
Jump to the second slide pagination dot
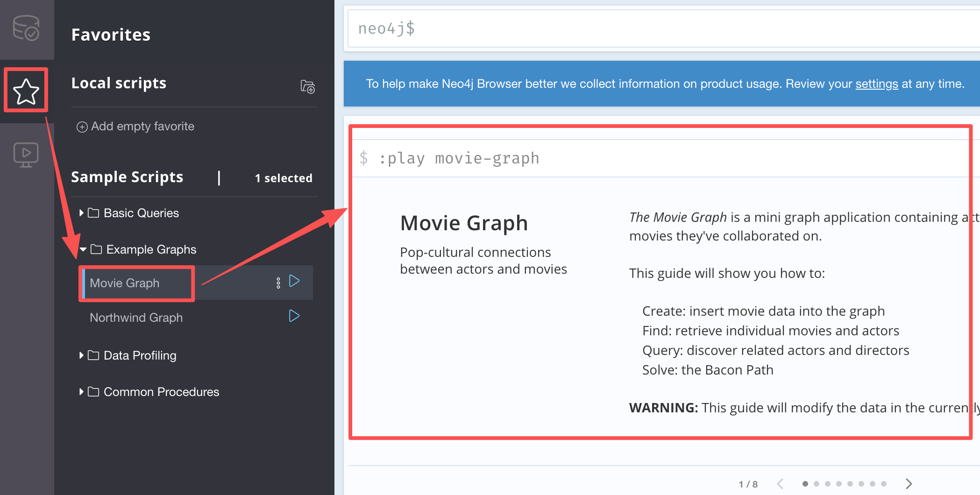coord(817,484)
